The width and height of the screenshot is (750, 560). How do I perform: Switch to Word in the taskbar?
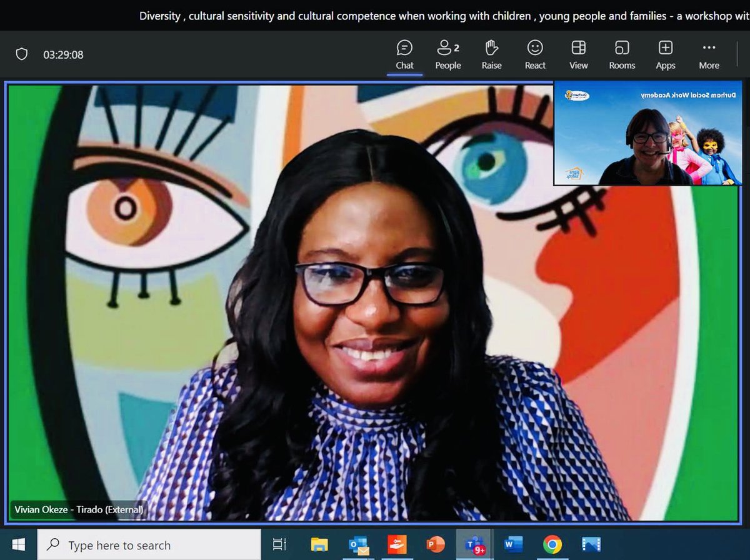[x=513, y=545]
